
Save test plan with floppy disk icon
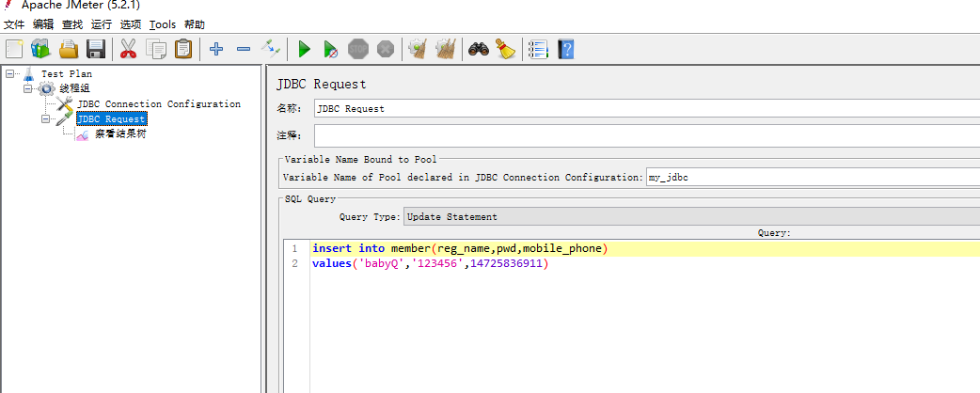(95, 49)
